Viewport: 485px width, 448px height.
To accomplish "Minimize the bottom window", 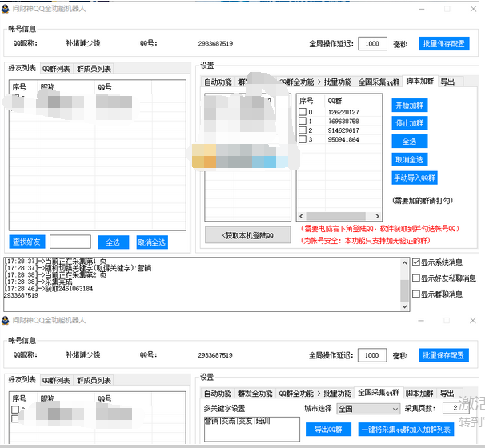I will click(x=421, y=321).
